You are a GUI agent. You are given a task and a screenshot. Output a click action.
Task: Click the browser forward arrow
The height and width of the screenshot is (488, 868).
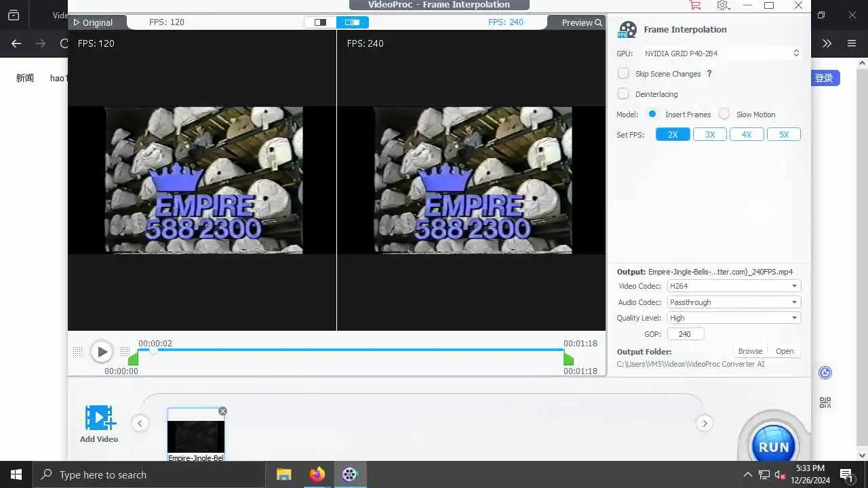41,43
